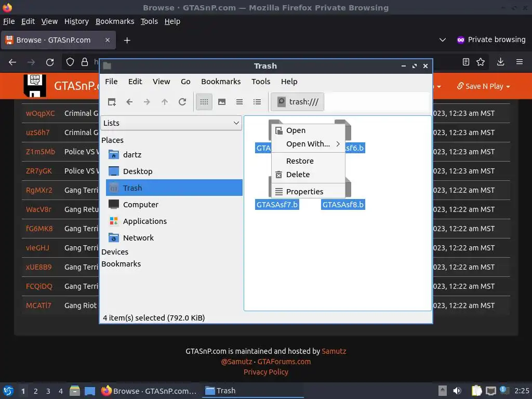Switch to detailed list view

click(x=257, y=102)
